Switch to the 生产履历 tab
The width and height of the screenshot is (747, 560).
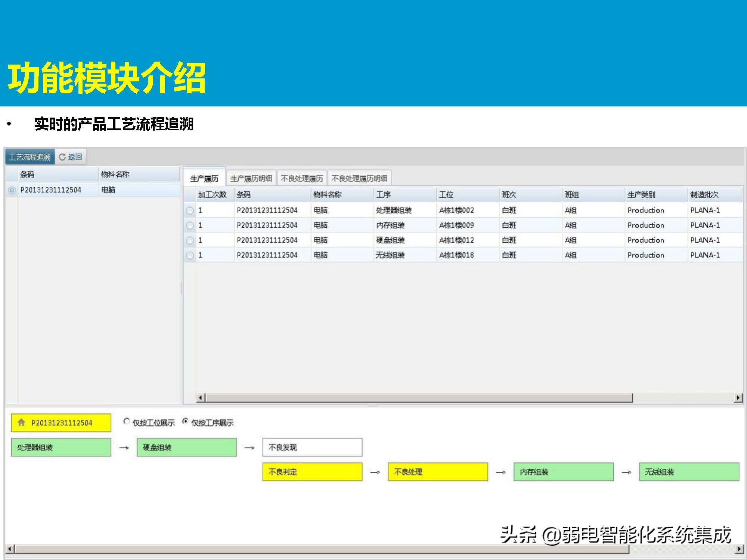(x=204, y=178)
